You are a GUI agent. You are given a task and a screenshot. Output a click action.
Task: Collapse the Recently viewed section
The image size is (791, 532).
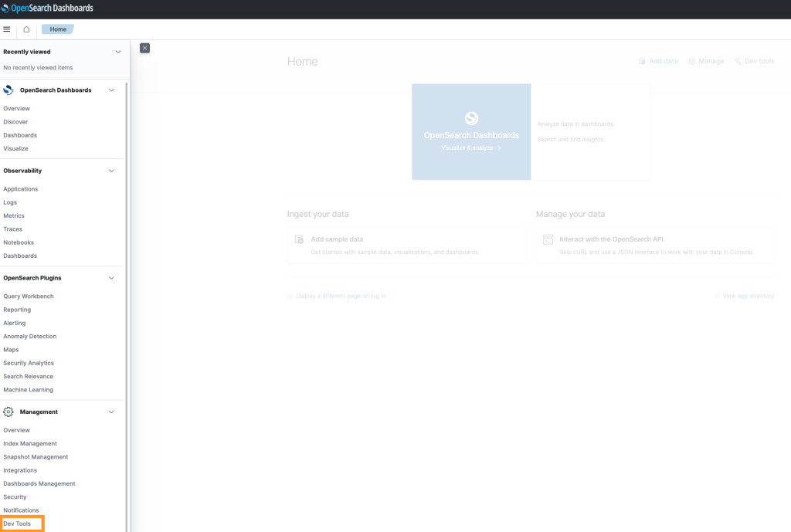point(117,52)
